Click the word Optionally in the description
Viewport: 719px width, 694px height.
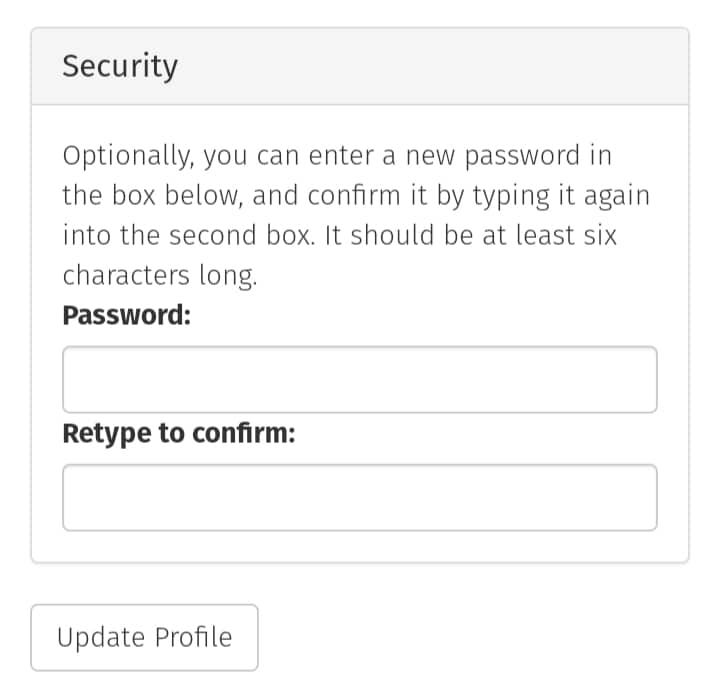(x=128, y=156)
